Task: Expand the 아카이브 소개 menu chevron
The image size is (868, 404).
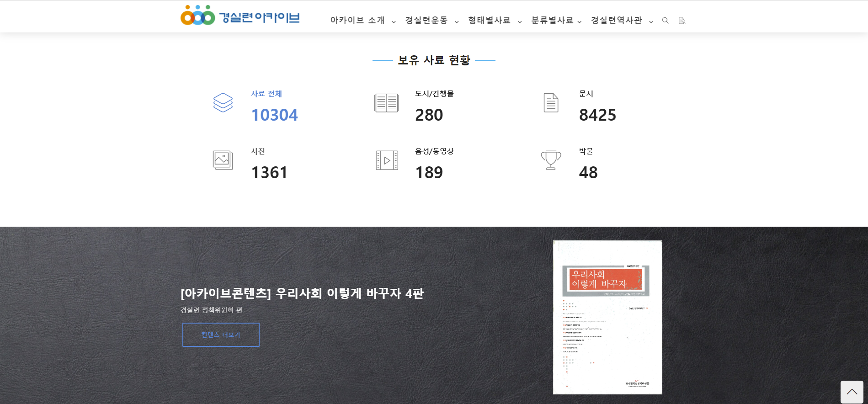Action: coord(394,22)
